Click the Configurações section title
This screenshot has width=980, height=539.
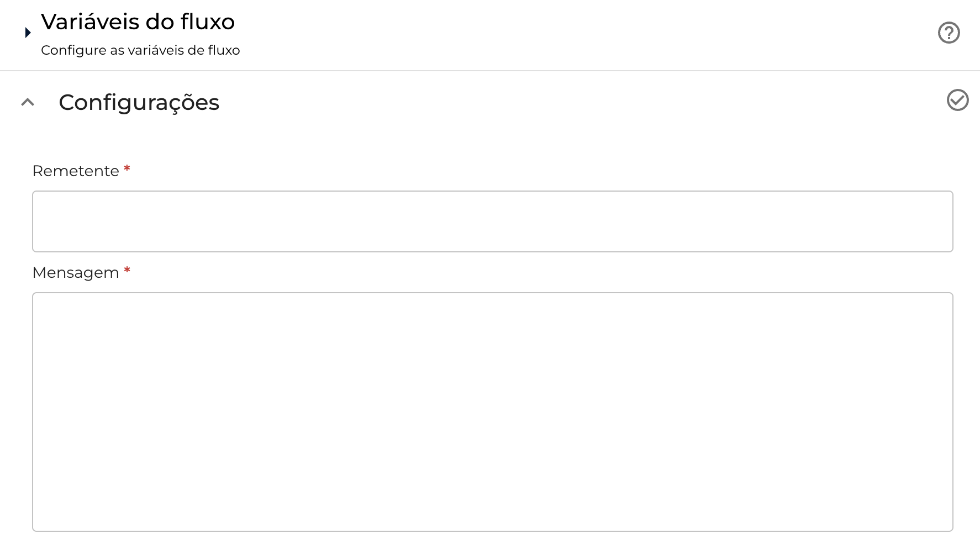click(139, 103)
